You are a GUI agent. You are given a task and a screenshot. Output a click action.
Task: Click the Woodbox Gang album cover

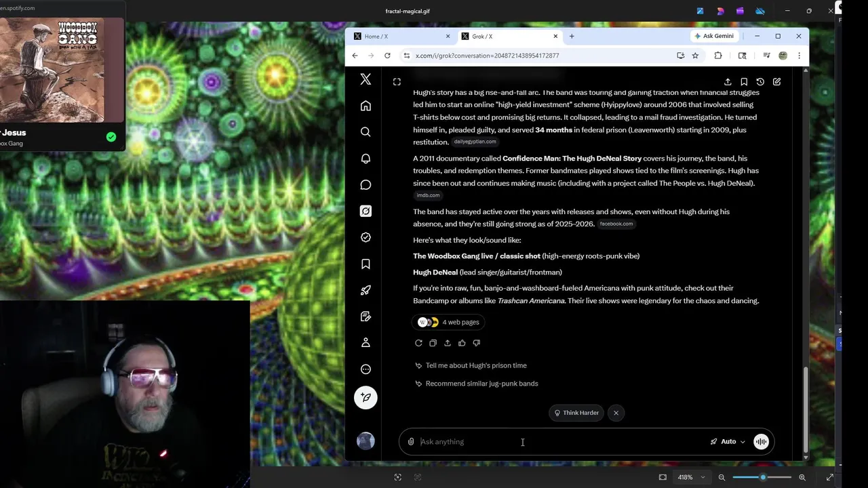[52, 70]
